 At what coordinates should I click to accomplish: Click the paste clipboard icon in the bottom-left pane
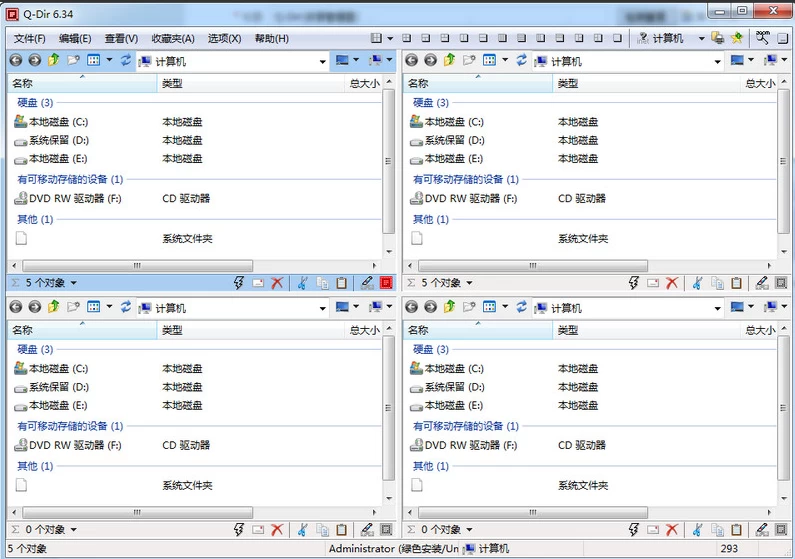[342, 530]
